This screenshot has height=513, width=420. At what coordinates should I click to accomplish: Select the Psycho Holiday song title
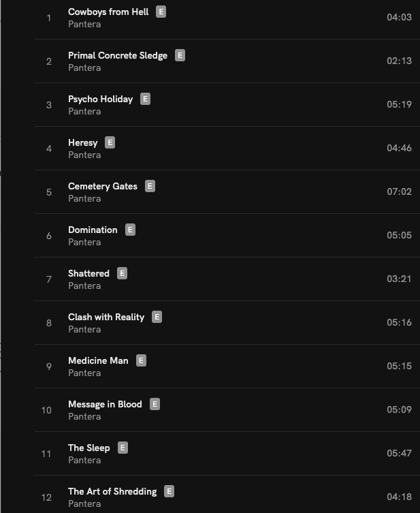[101, 99]
